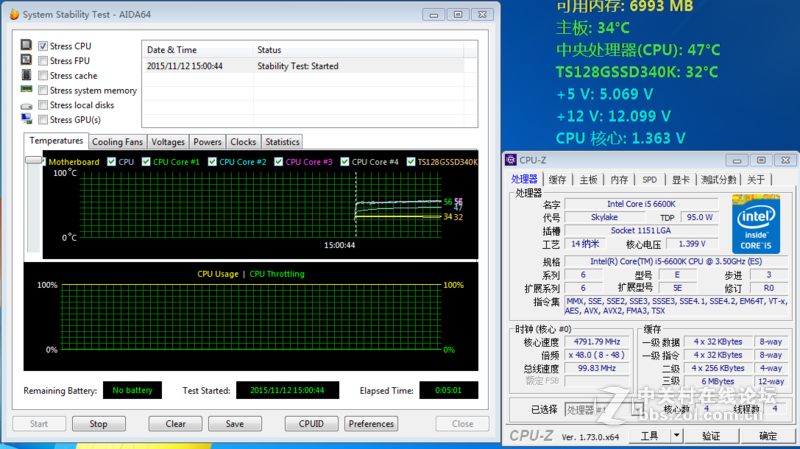Viewport: 800px width, 449px height.
Task: Open AIDA64 Preferences
Action: tap(371, 424)
